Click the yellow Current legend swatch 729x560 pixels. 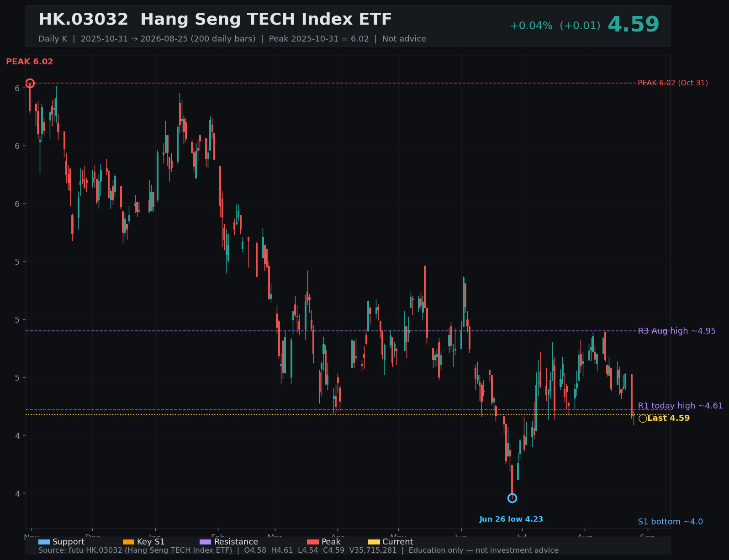click(x=374, y=542)
